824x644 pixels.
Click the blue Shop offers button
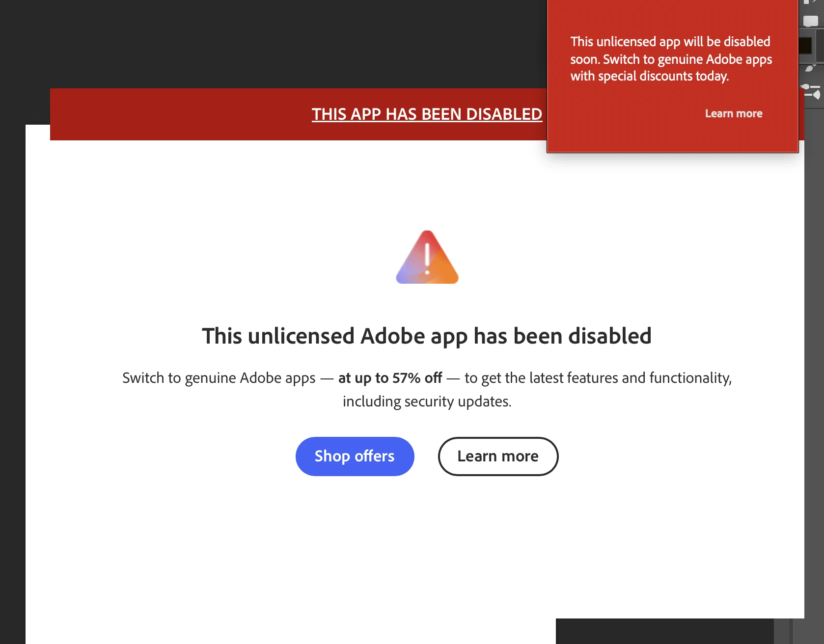[x=355, y=456]
